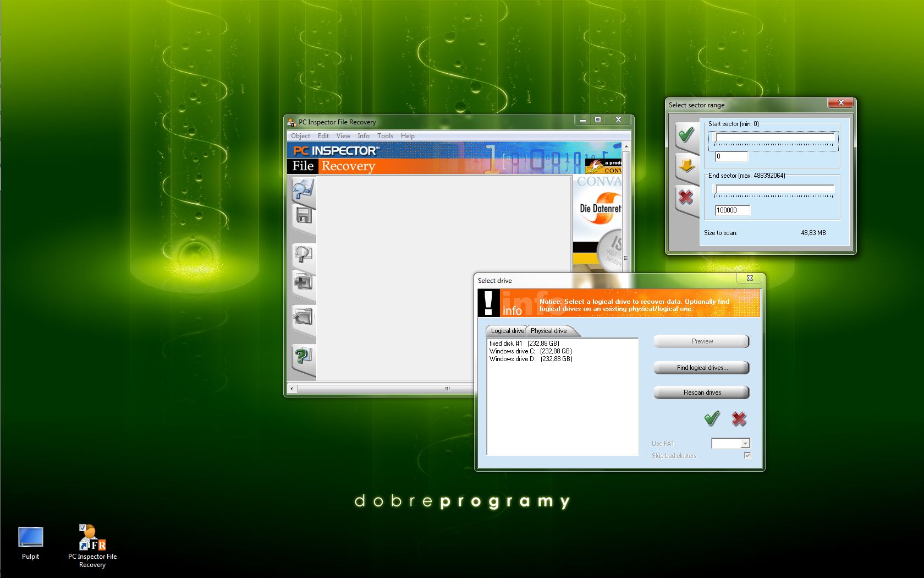Click the Save floppy disk icon in sidebar
The image size is (924, 578).
303,216
